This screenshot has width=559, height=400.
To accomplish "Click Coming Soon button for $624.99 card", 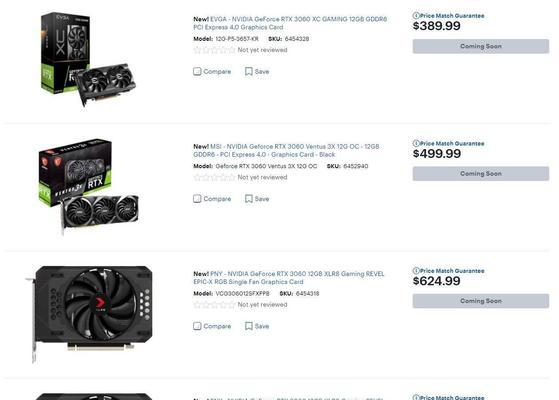I will [481, 301].
